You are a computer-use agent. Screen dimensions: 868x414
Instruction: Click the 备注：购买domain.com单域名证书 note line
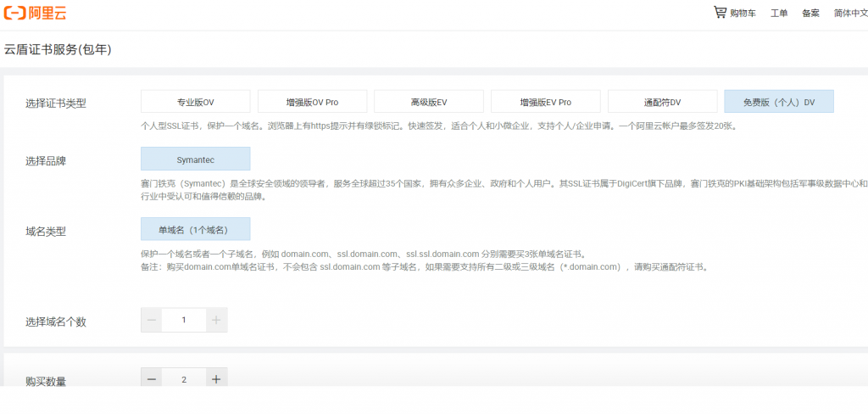point(425,266)
